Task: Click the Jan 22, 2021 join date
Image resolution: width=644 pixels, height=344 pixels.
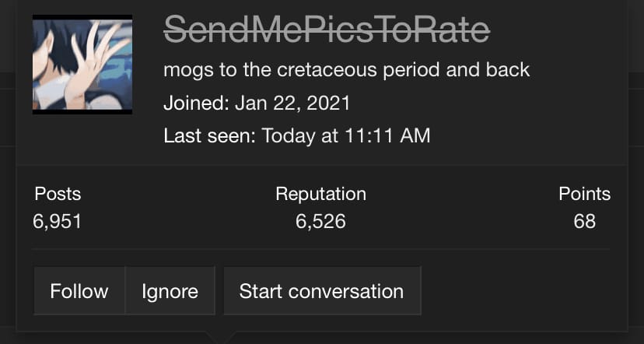Action: pyautogui.click(x=292, y=103)
